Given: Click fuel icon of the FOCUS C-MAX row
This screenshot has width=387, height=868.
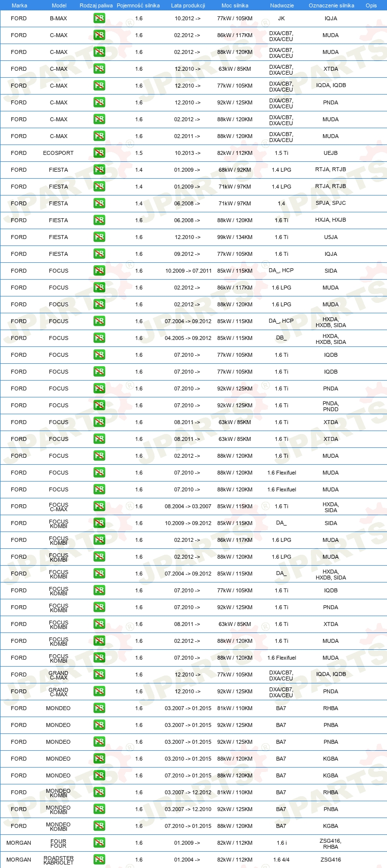Looking at the screenshot, I should tap(99, 507).
